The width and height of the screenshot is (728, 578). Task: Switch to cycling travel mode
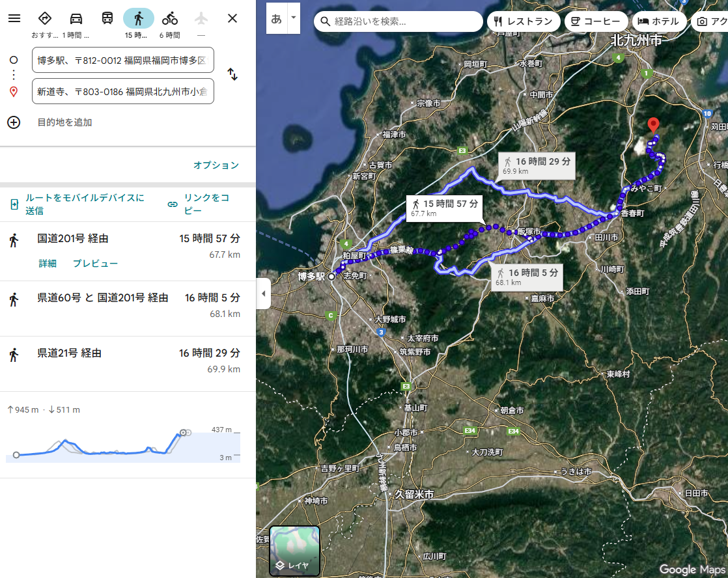[170, 18]
